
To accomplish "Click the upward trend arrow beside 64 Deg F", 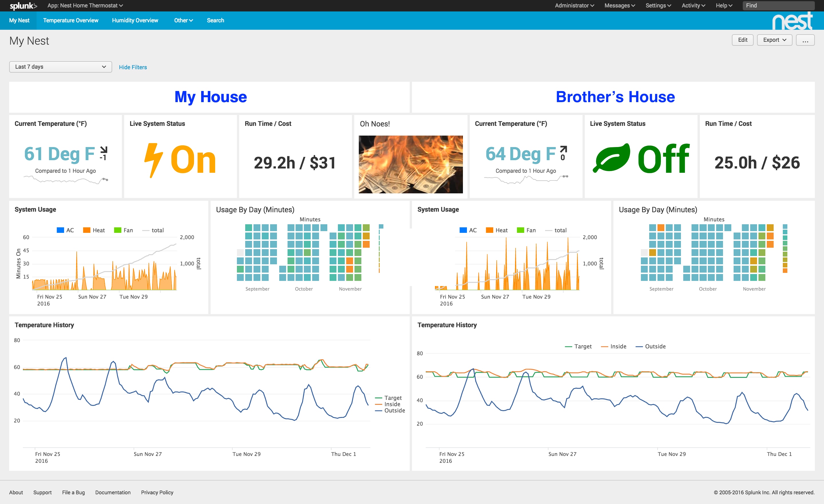I will click(x=563, y=149).
